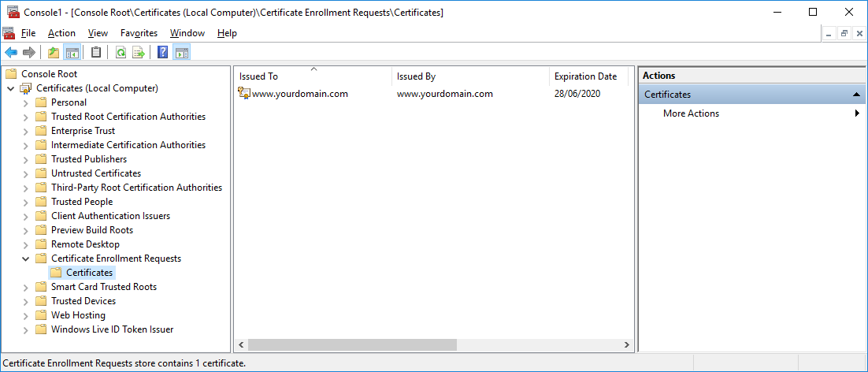This screenshot has height=372, width=868.
Task: Expand the Enterprise Trust node
Action: click(x=25, y=131)
